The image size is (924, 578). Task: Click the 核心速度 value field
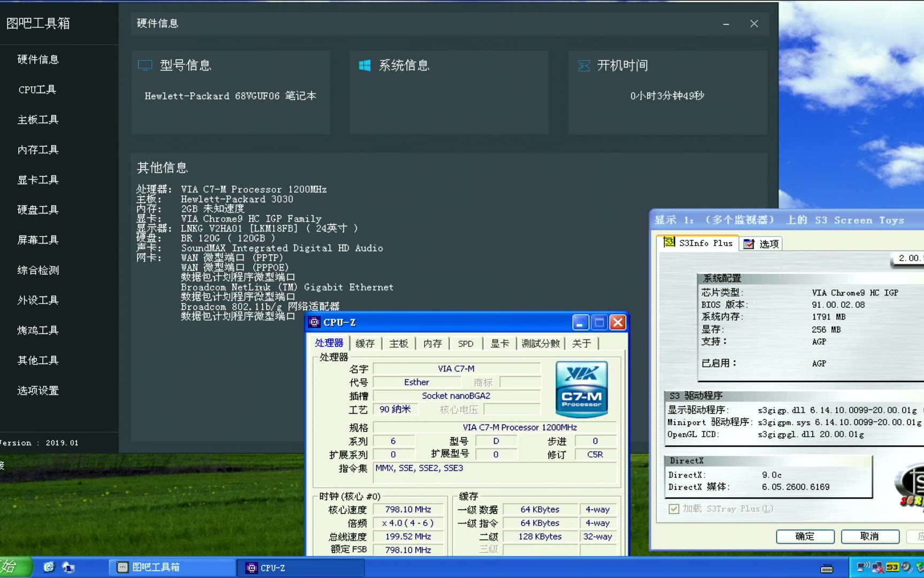tap(408, 509)
